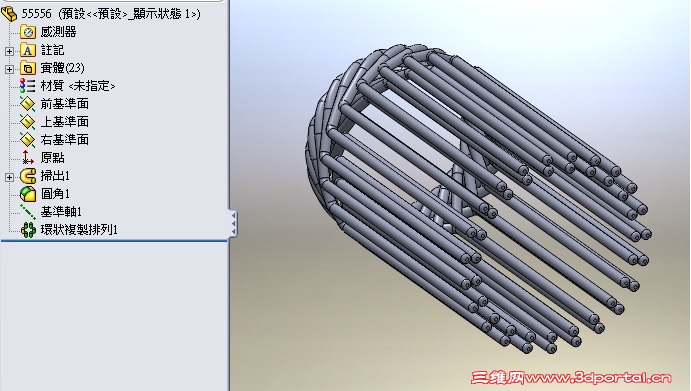
Task: Select the 感測器 sensor folder icon
Action: (28, 32)
